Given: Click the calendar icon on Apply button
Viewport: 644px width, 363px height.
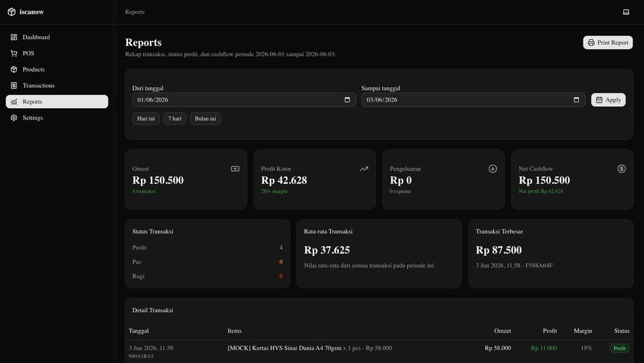Looking at the screenshot, I should pyautogui.click(x=599, y=100).
